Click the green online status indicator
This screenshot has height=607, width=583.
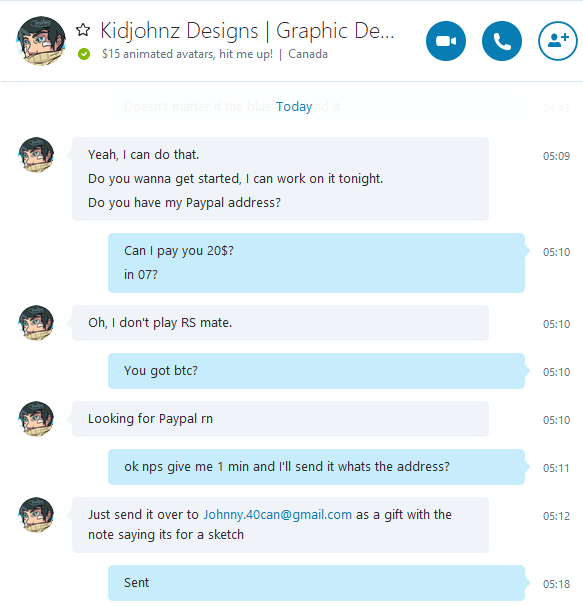pyautogui.click(x=84, y=54)
